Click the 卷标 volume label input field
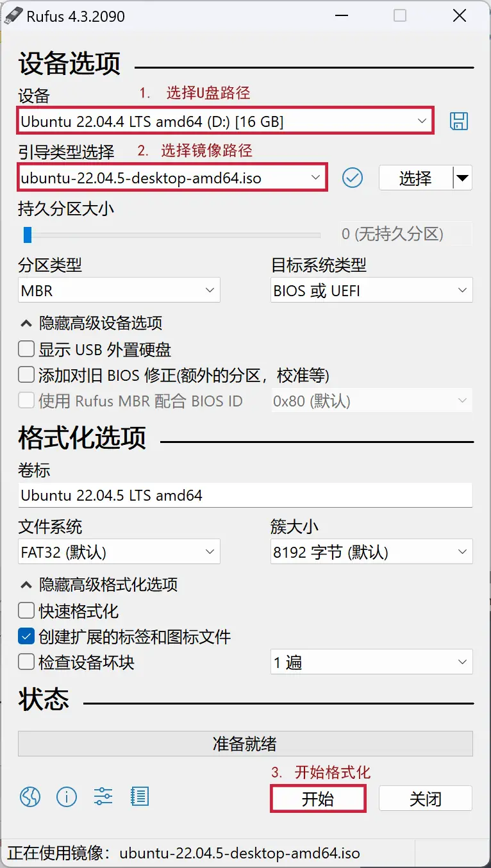Image resolution: width=491 pixels, height=868 pixels. point(245,496)
